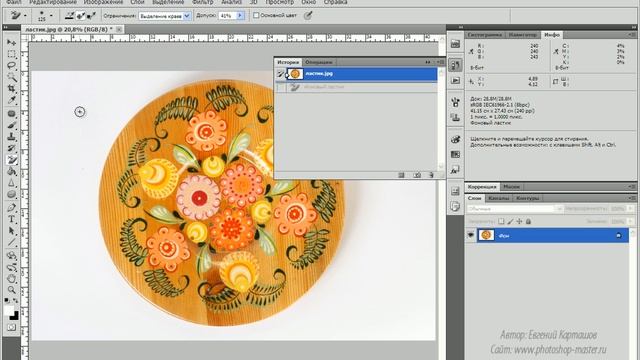Toggle Quick Mask mode
Image resolution: width=640 pixels, height=360 pixels.
coord(11,327)
